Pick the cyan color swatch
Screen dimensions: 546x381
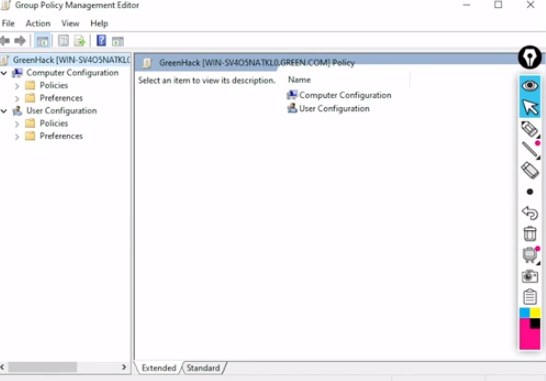point(524,313)
